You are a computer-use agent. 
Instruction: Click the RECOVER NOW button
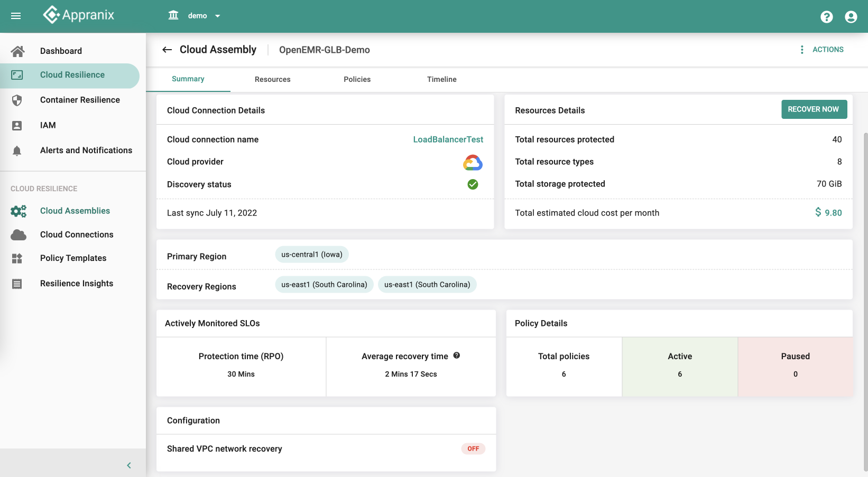(814, 109)
